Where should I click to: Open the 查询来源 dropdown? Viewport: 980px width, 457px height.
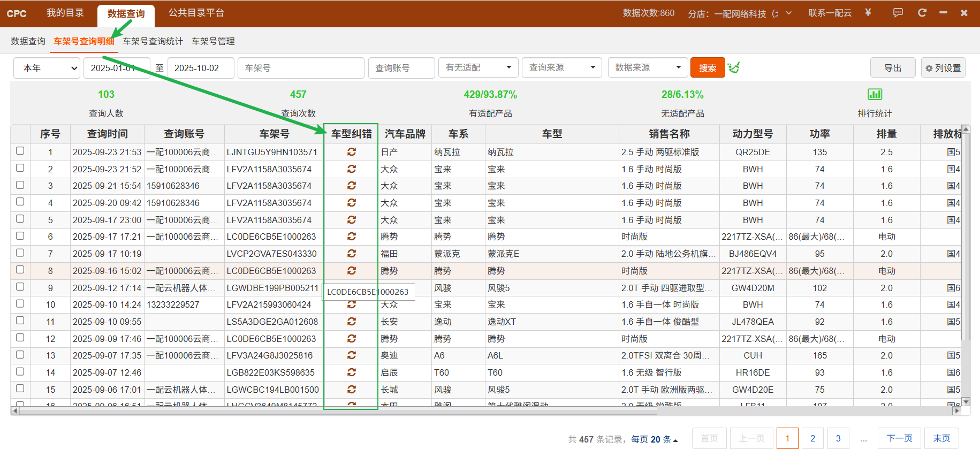pyautogui.click(x=561, y=68)
